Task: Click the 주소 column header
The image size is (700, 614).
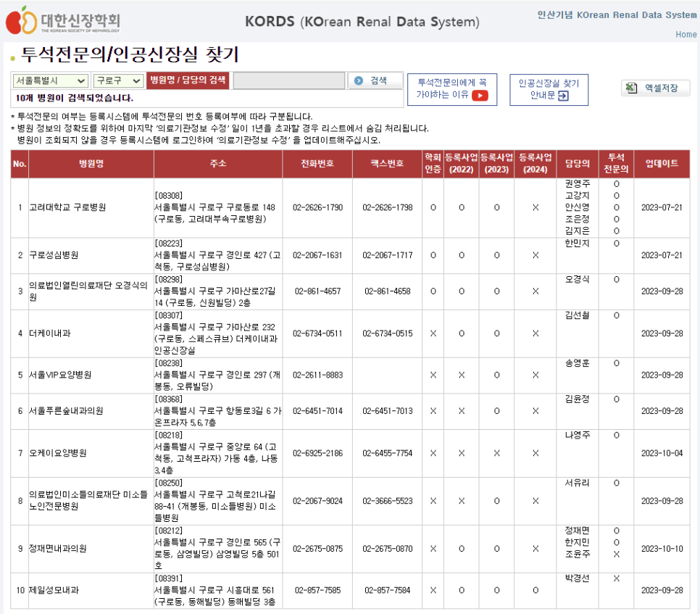Action: point(218,163)
